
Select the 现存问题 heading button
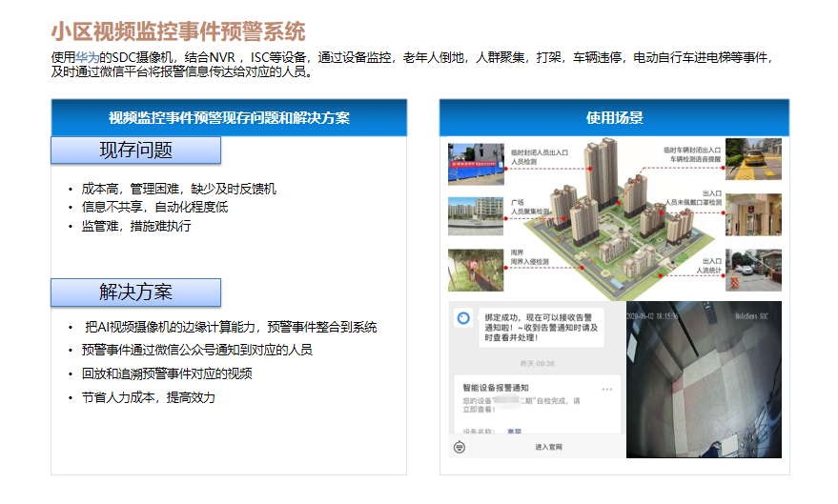(x=135, y=151)
